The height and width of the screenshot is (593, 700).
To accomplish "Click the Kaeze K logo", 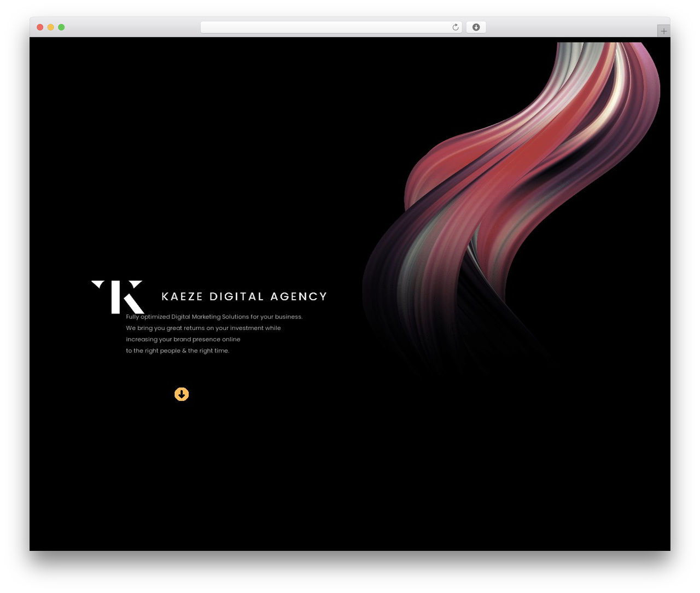I will (x=118, y=297).
